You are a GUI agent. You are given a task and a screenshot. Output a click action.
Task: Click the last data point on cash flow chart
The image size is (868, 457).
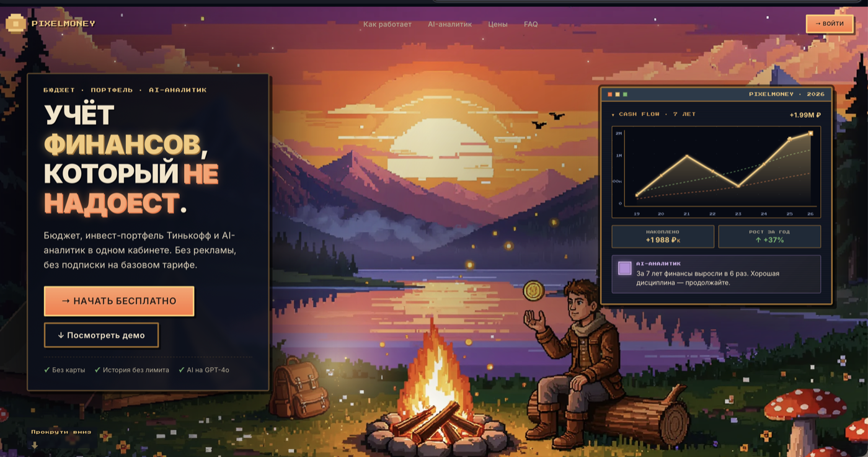pos(810,133)
